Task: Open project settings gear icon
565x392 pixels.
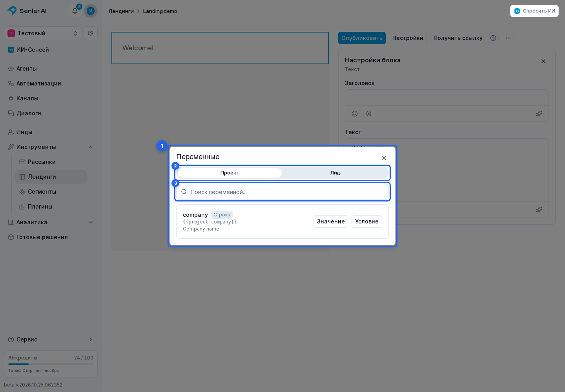Action: pyautogui.click(x=91, y=33)
